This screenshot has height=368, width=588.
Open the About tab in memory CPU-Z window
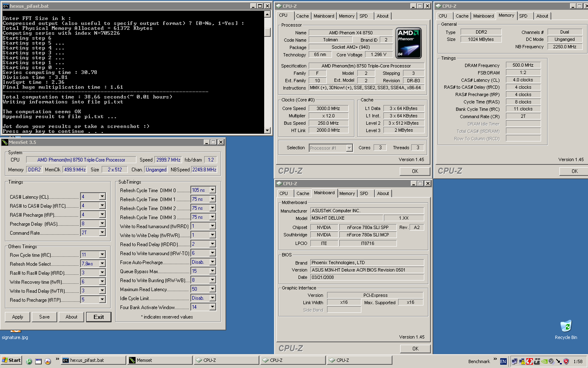pyautogui.click(x=542, y=16)
